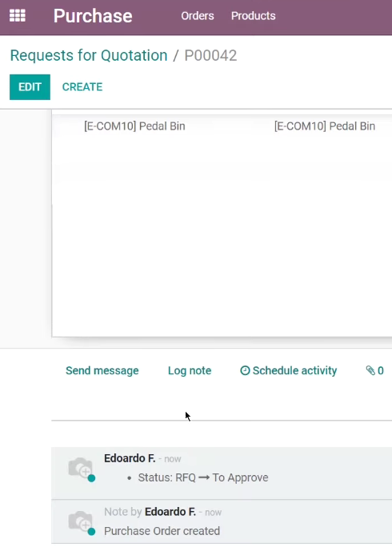Screen dimensions: 392x547
Task: Open the Send message composer
Action: (x=102, y=370)
